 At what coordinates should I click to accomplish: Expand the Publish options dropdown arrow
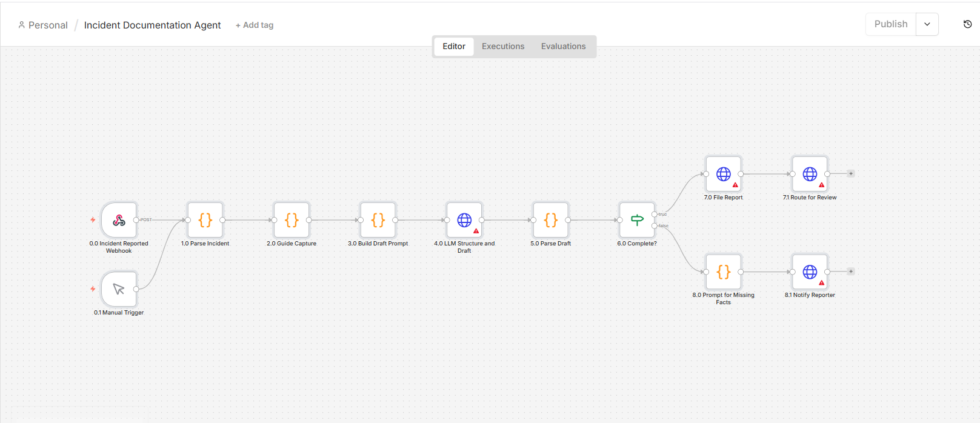(927, 24)
